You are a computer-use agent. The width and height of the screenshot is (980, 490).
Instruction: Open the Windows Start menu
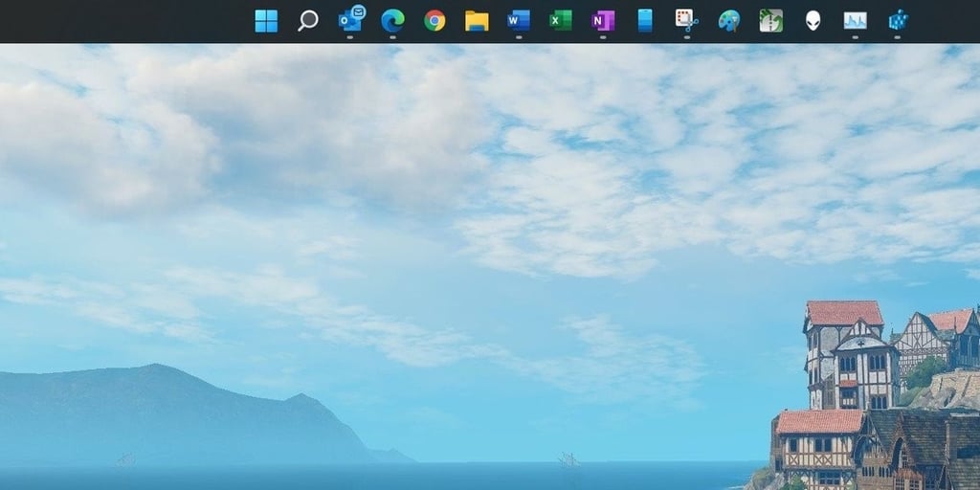pyautogui.click(x=266, y=21)
